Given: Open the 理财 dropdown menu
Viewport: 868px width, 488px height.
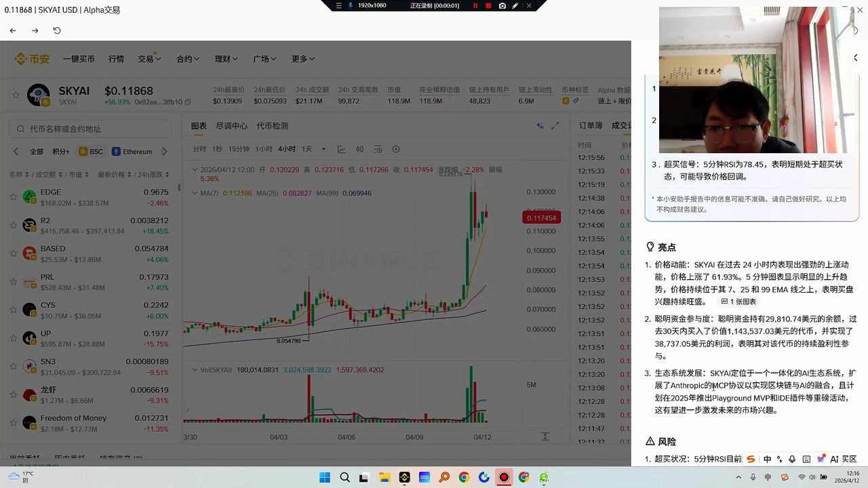Looking at the screenshot, I should point(226,59).
